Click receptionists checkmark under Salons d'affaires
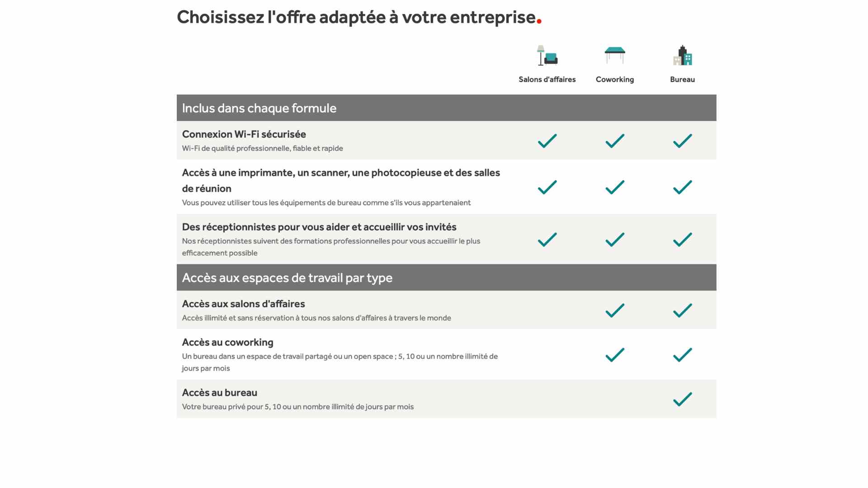This screenshot has height=488, width=868. coord(547,239)
